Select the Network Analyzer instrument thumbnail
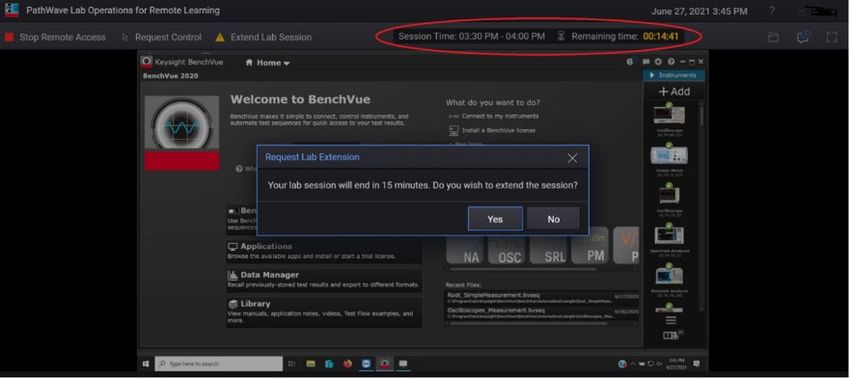 (x=669, y=275)
